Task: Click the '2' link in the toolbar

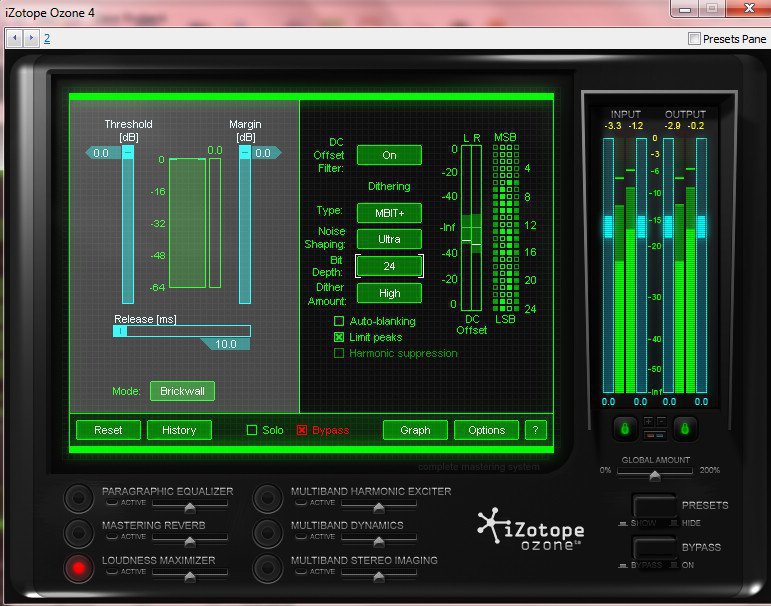Action: click(x=47, y=38)
